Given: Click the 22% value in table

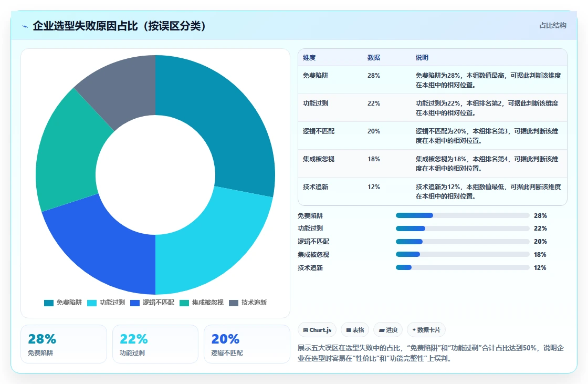Looking at the screenshot, I should [373, 103].
